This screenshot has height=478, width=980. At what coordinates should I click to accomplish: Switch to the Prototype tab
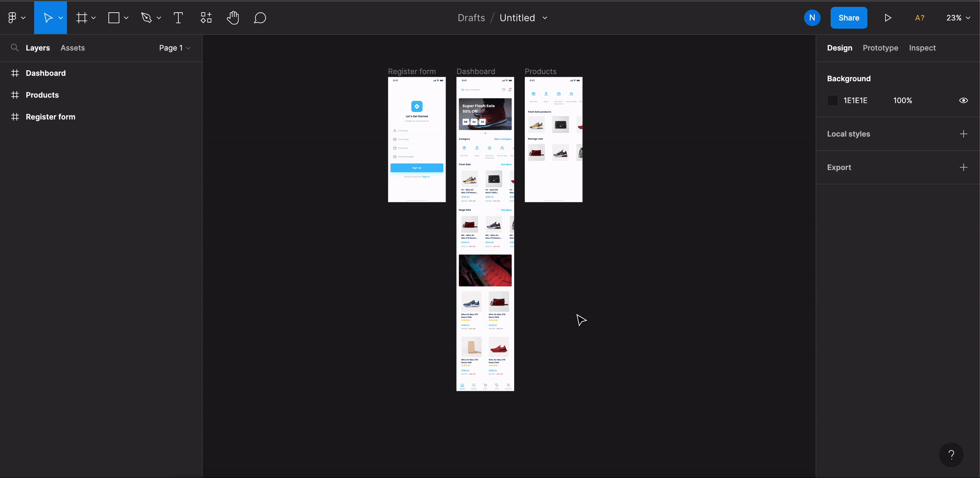tap(880, 47)
